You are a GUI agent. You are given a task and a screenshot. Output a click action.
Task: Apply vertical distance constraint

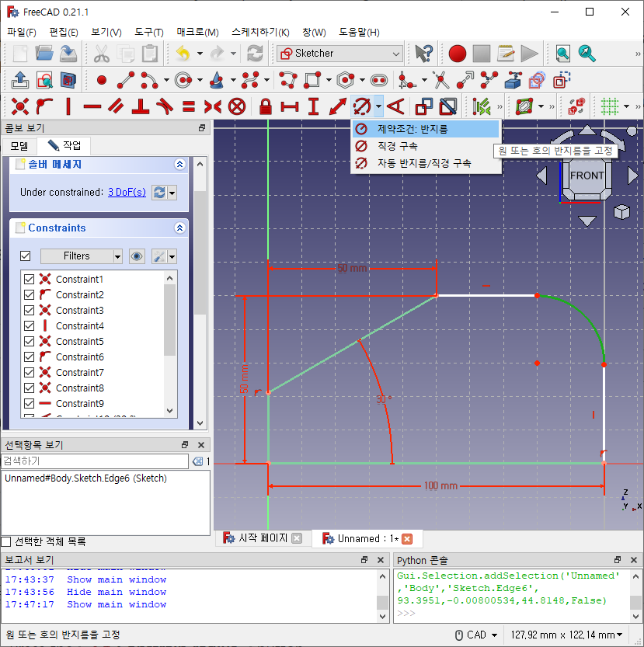coord(314,106)
